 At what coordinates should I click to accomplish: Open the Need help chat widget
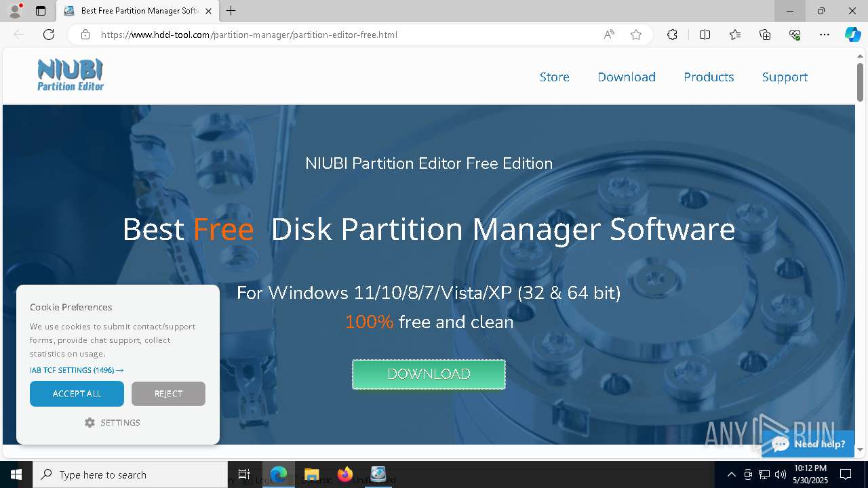point(808,444)
